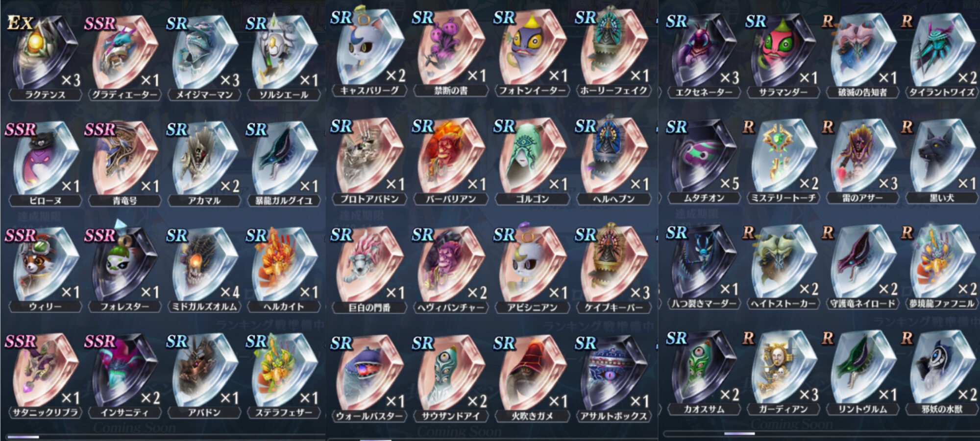Select the SR ゴルゴン green-hooded shield

pyautogui.click(x=533, y=156)
